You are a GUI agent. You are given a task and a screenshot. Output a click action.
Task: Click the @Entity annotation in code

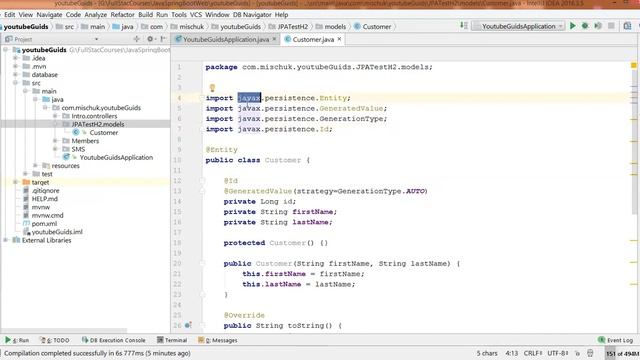click(x=222, y=150)
